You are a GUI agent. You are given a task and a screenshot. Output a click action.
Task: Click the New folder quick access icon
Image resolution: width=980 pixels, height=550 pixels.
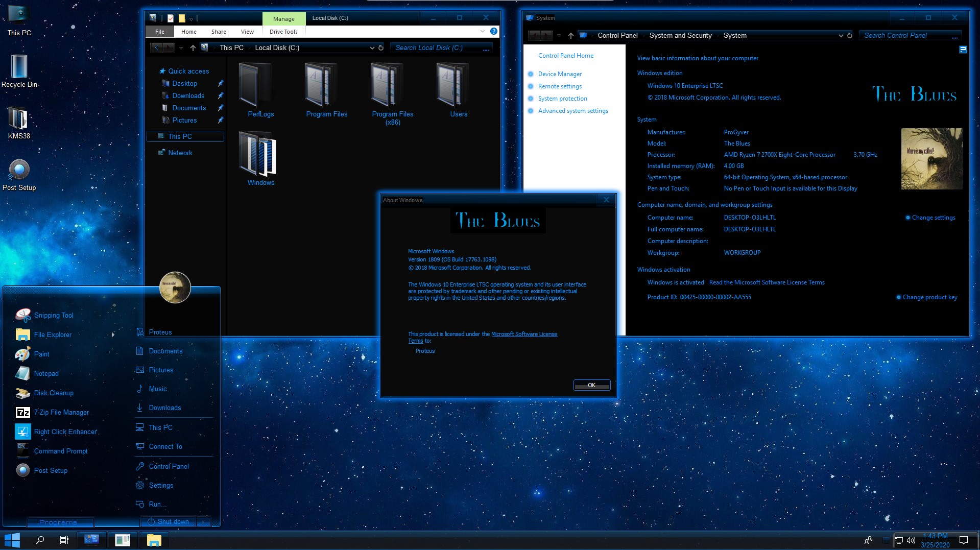pos(182,18)
